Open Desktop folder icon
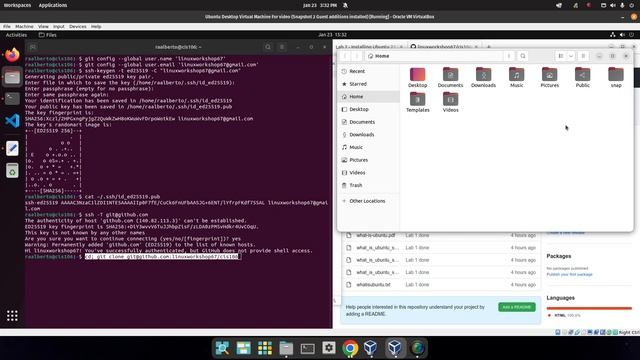This screenshot has width=640, height=360. tap(418, 75)
